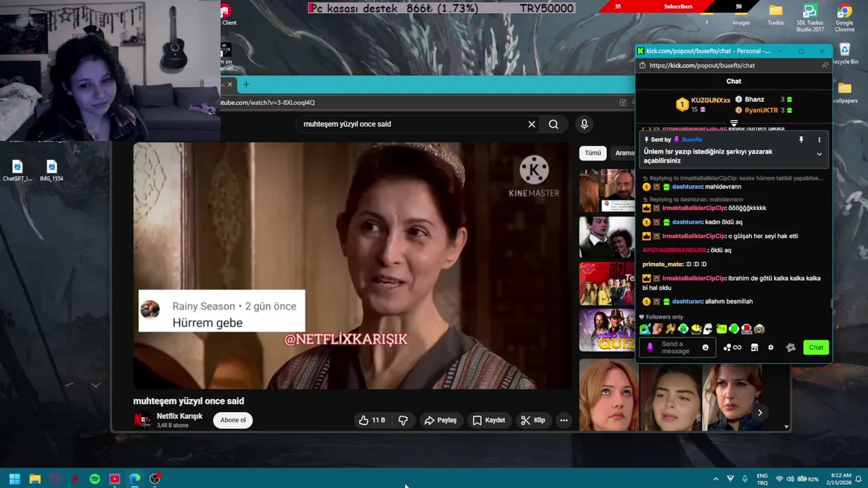868x488 pixels.
Task: Open Google Chrome desktop shortcut
Action: pos(844,19)
